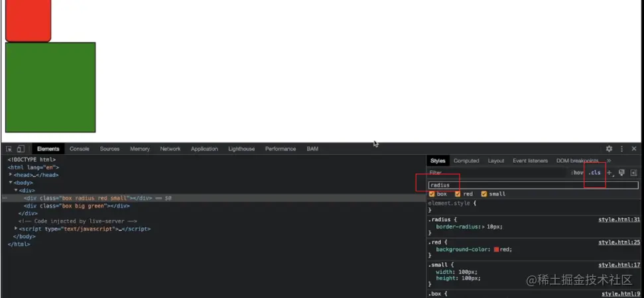Screen dimensions: 644x298
Task: Switch to the Sources tab
Action: [x=109, y=149]
